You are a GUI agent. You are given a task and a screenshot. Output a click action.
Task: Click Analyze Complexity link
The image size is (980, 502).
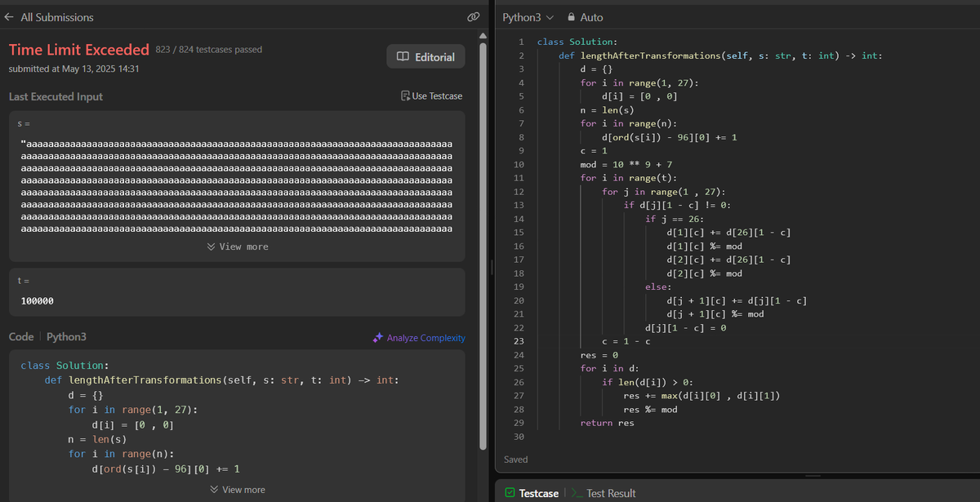click(x=419, y=338)
